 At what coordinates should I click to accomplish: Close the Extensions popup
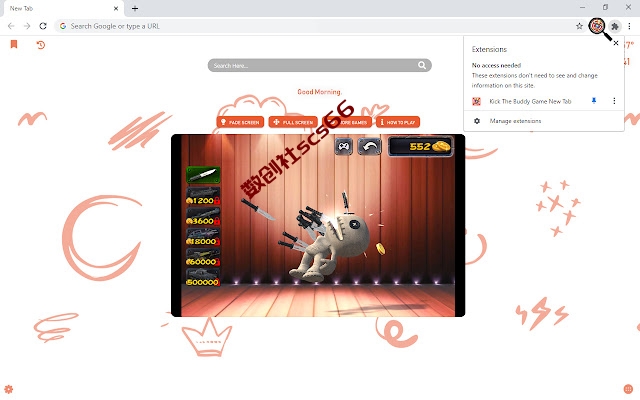tap(616, 43)
